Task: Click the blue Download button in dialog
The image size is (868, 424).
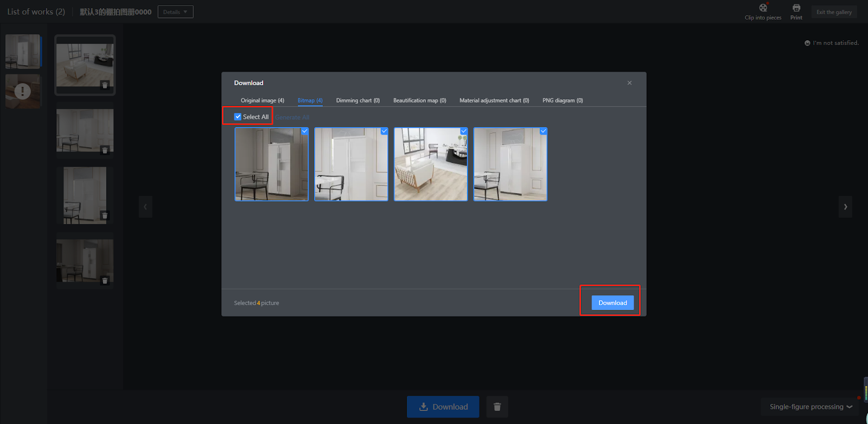Action: pyautogui.click(x=612, y=303)
